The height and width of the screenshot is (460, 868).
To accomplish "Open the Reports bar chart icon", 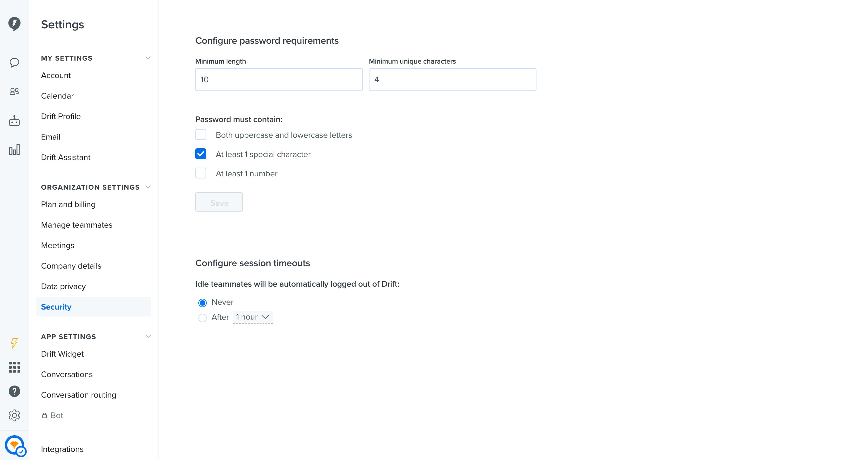I will coord(14,150).
